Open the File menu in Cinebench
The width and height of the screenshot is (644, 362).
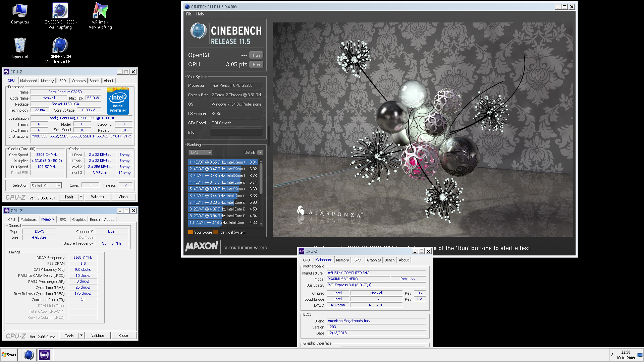click(x=189, y=14)
